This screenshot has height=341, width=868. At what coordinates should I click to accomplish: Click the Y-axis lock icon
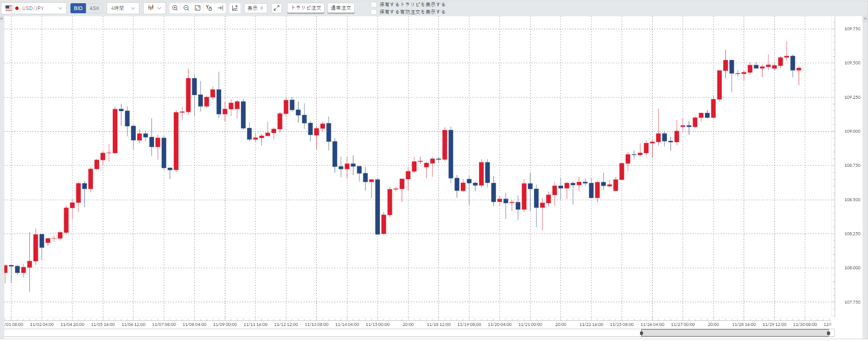(209, 8)
